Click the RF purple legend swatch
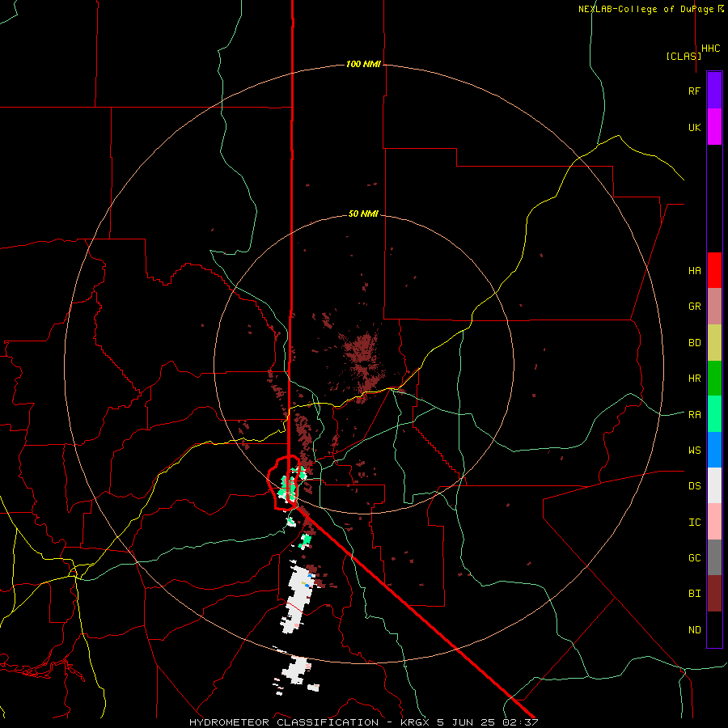The image size is (728, 728). tap(714, 91)
